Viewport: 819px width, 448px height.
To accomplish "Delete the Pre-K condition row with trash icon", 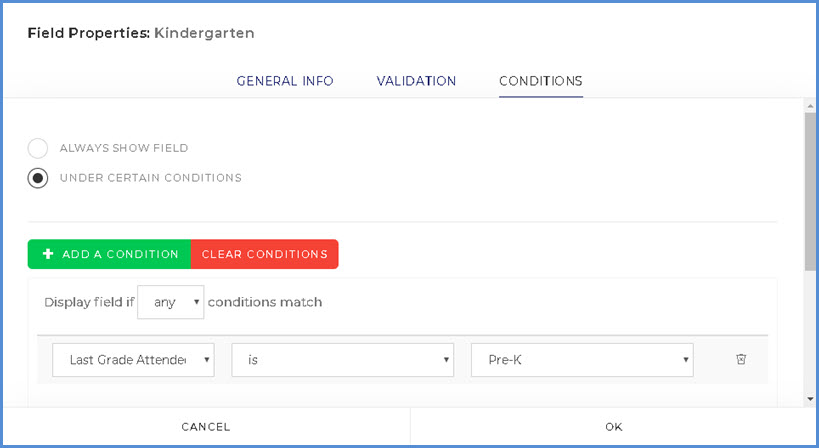I will [741, 360].
